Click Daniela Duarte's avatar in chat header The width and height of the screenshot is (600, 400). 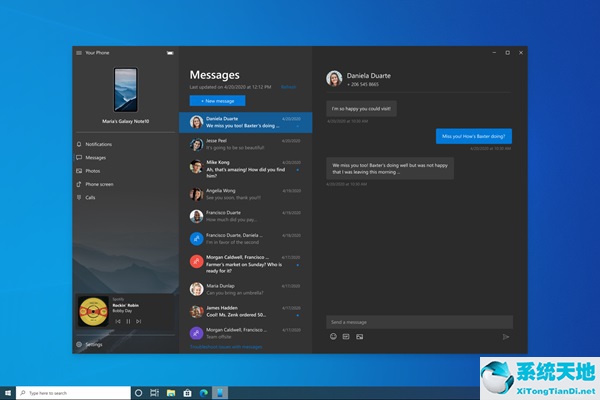coord(334,78)
